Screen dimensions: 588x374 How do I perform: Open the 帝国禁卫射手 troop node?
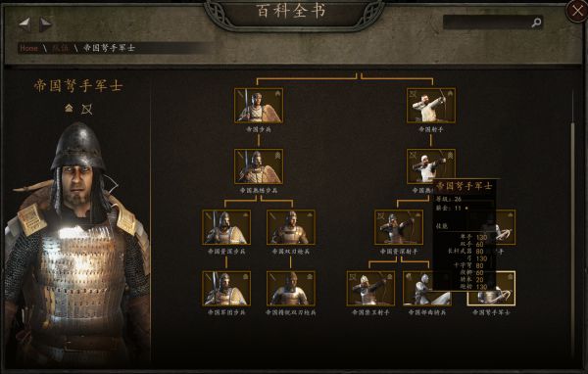point(370,288)
